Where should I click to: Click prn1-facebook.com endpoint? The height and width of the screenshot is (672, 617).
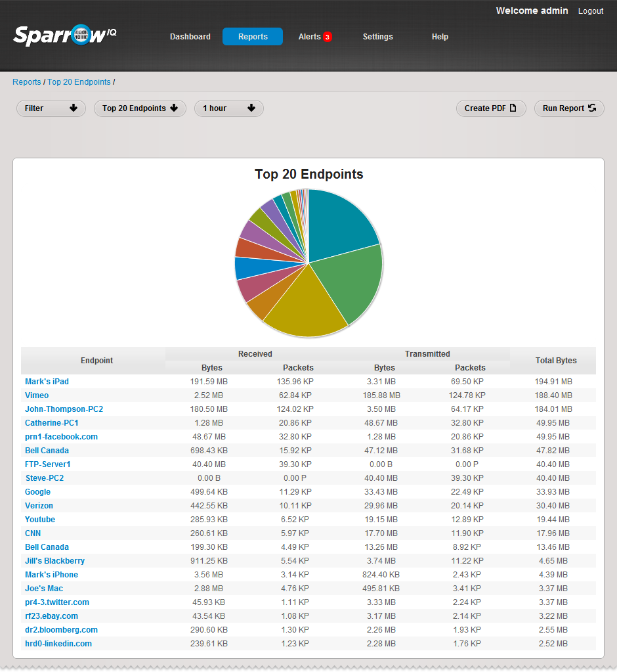(x=61, y=437)
